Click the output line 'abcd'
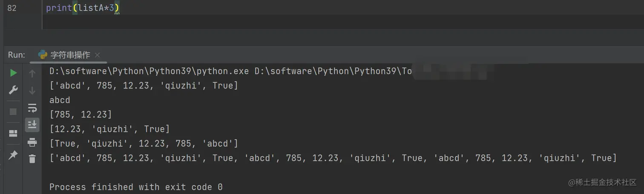The height and width of the screenshot is (194, 644). (x=60, y=100)
